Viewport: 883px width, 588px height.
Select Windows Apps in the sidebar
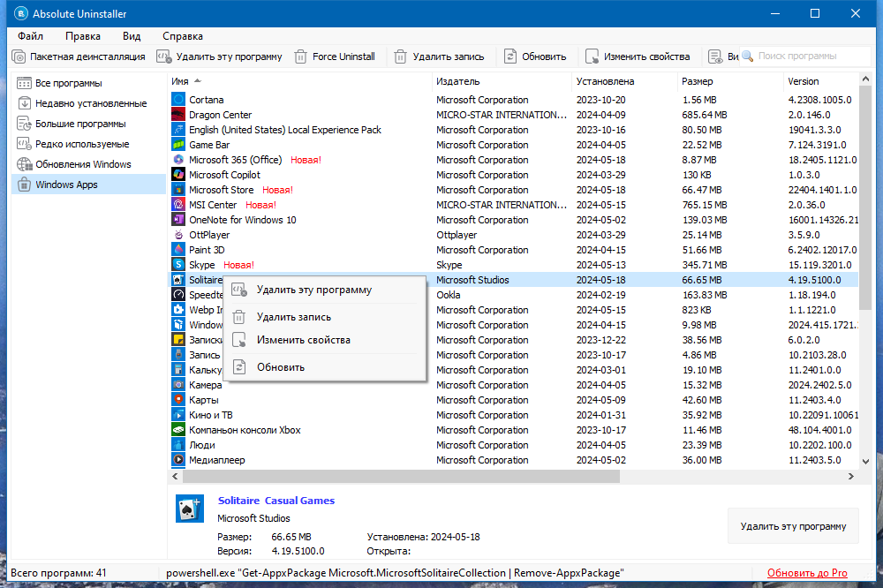[88, 185]
